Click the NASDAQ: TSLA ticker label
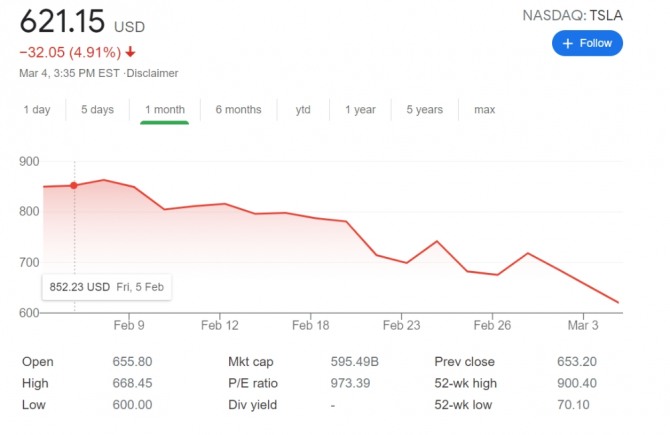The height and width of the screenshot is (435, 670). pyautogui.click(x=572, y=15)
